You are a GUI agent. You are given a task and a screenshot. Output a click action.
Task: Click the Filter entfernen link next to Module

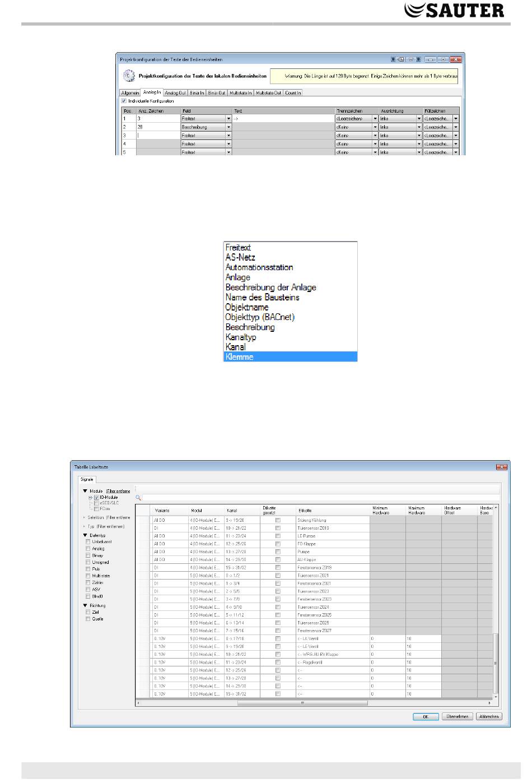point(118,491)
